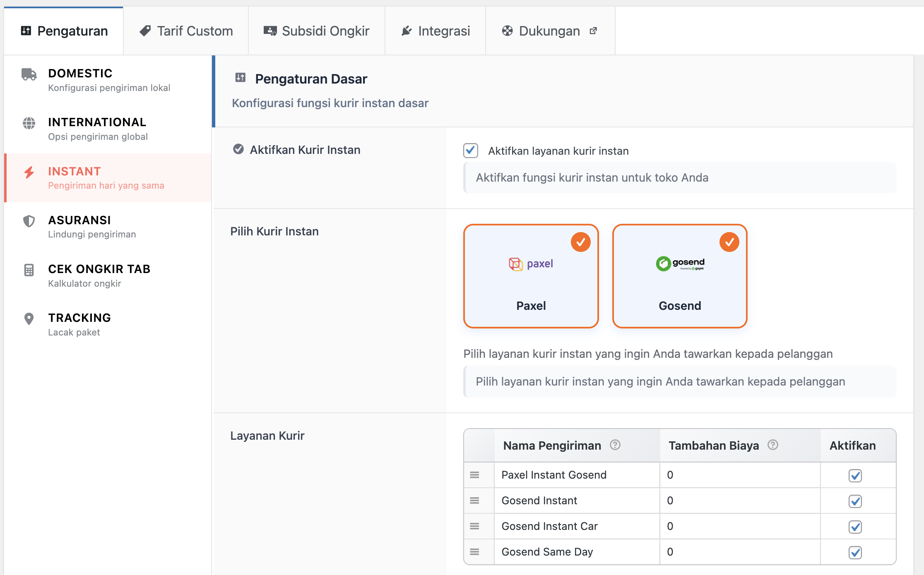Edit the Paxel Instant Gosend name field
The image size is (924, 575).
point(576,475)
